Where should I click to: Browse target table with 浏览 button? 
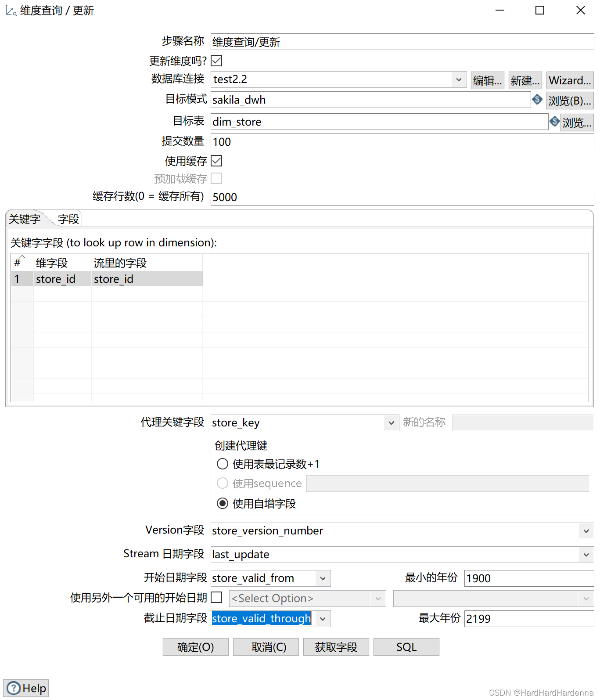[577, 122]
